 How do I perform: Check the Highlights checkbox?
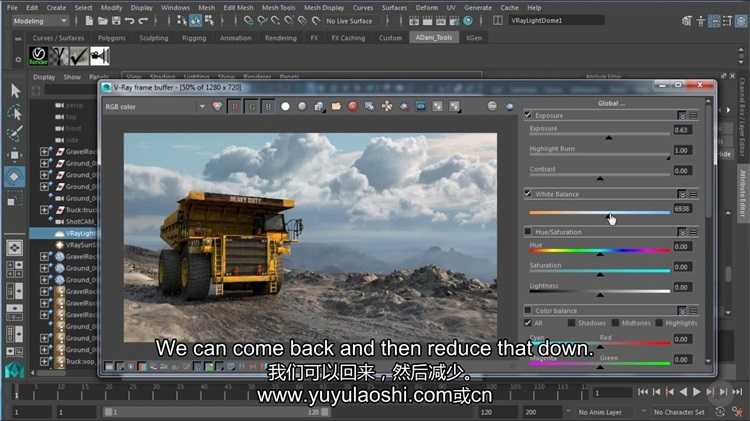click(x=659, y=323)
